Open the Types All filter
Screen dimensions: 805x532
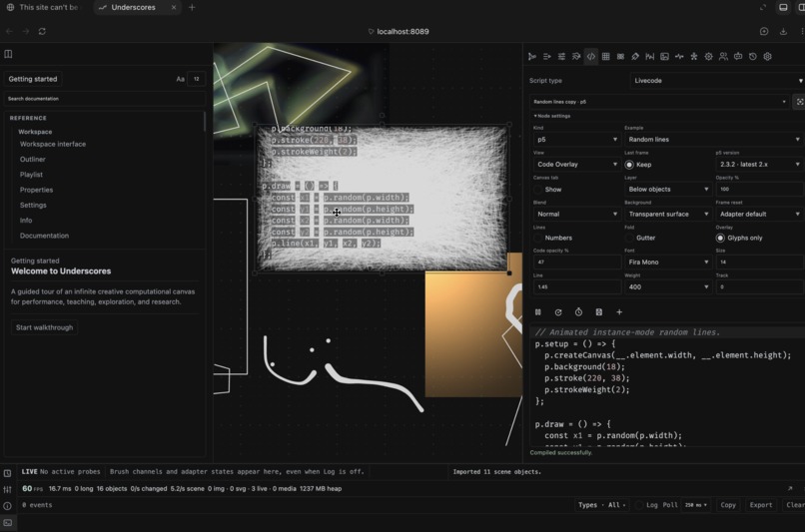[x=601, y=505]
